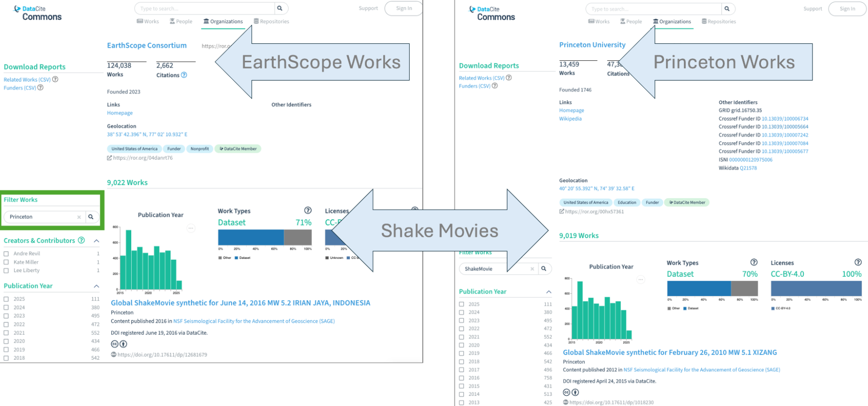The image size is (868, 406).
Task: Collapse the Creators & Contributors section
Action: coord(96,241)
